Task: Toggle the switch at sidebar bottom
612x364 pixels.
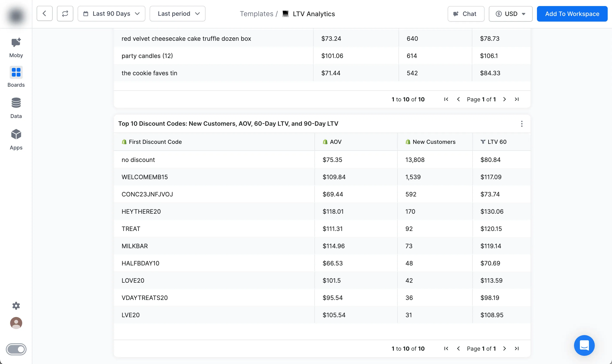Action: (x=16, y=349)
